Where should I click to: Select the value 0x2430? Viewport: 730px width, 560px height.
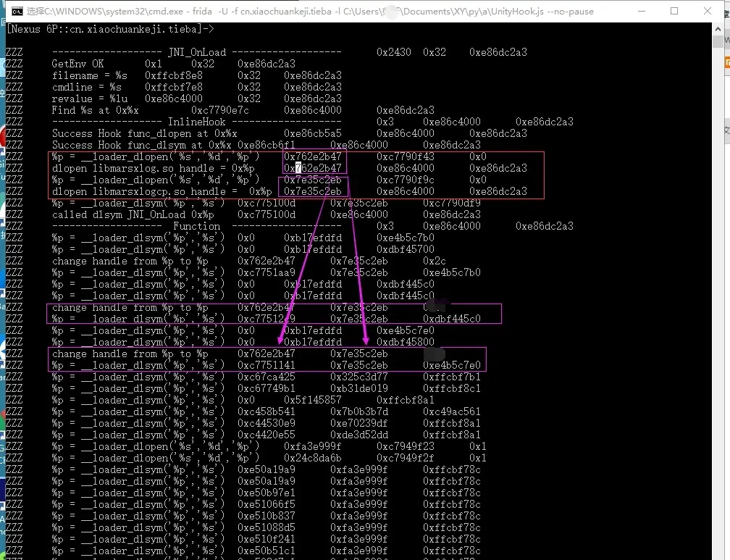pyautogui.click(x=394, y=52)
